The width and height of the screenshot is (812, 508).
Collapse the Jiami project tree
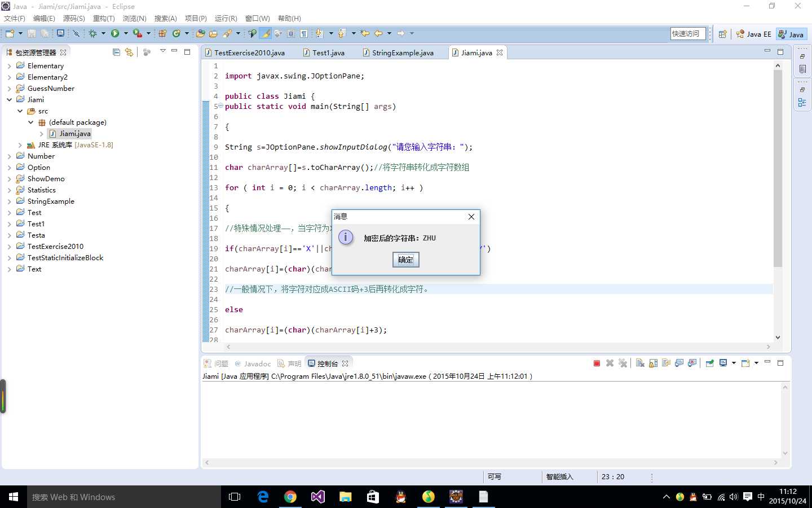click(x=9, y=100)
